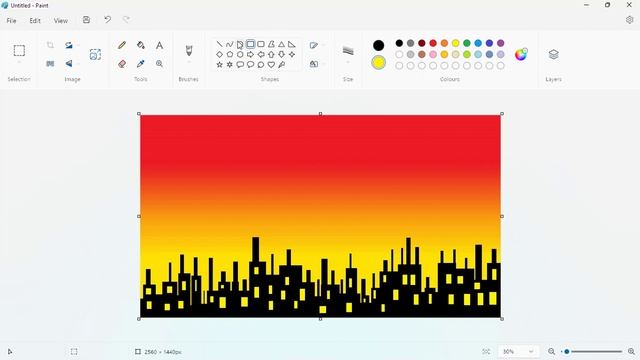Click the zoom slider handle
Image resolution: width=640 pixels, height=360 pixels.
[x=567, y=351]
